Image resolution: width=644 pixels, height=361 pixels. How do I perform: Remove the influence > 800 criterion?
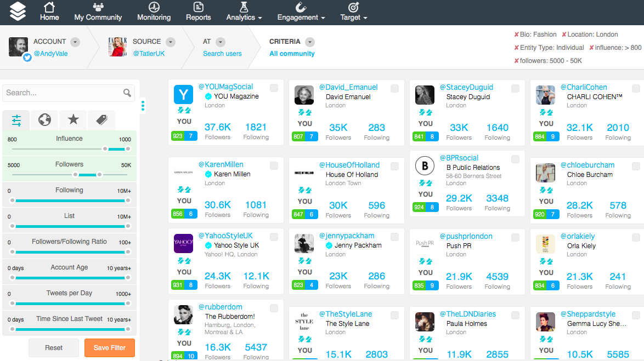(x=591, y=48)
